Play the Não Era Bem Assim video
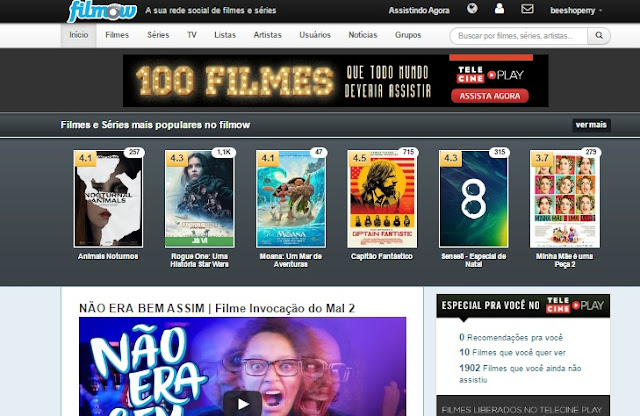Viewport: 640px width, 416px height. coord(242,404)
